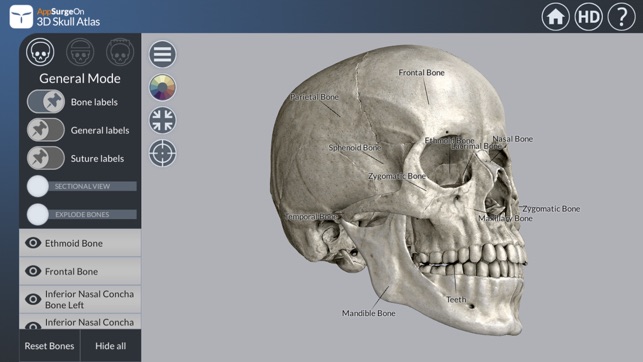Toggle General labels switch
The height and width of the screenshot is (362, 643).
coord(46,130)
